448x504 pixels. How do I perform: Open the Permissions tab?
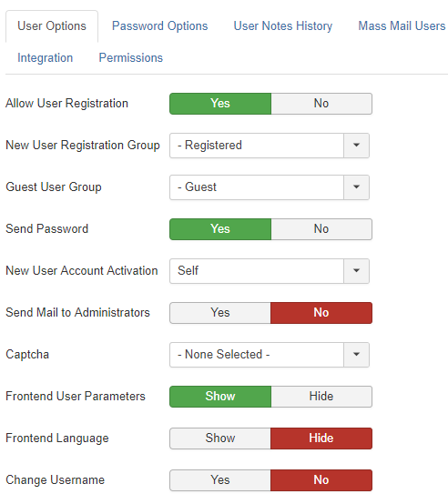tap(130, 58)
